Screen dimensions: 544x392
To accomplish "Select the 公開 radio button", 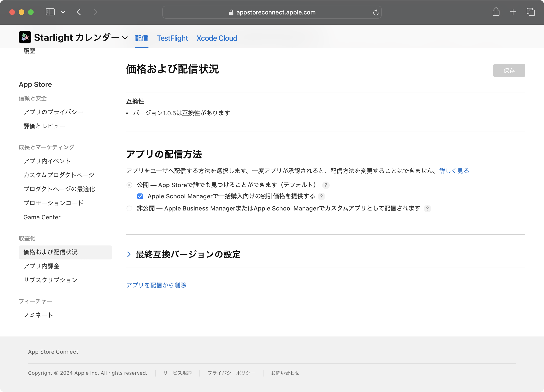I will coord(129,185).
